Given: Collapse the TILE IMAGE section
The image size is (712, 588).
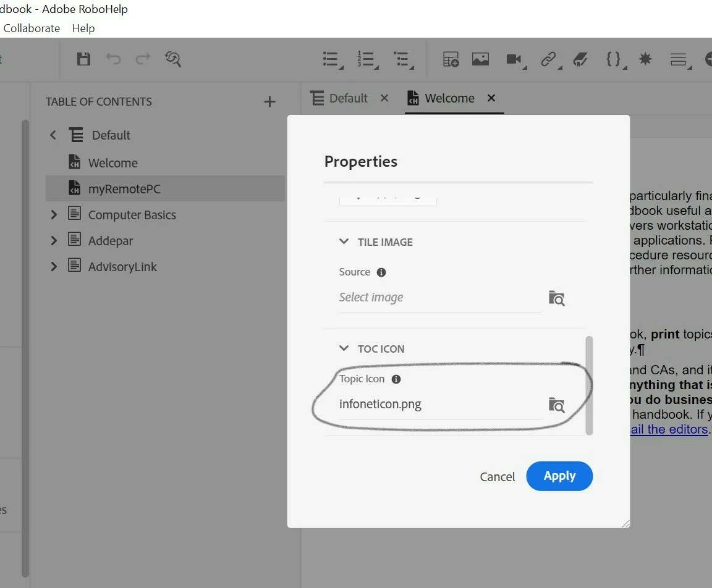Looking at the screenshot, I should (x=344, y=241).
